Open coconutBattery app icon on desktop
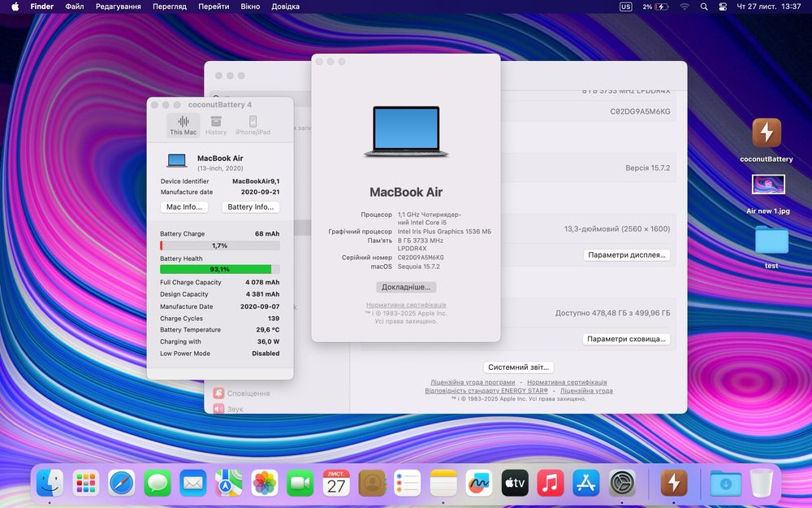This screenshot has height=508, width=812. (767, 133)
